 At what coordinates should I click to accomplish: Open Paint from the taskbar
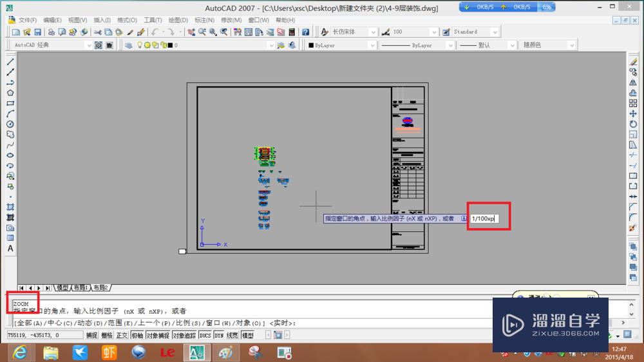pyautogui.click(x=225, y=352)
